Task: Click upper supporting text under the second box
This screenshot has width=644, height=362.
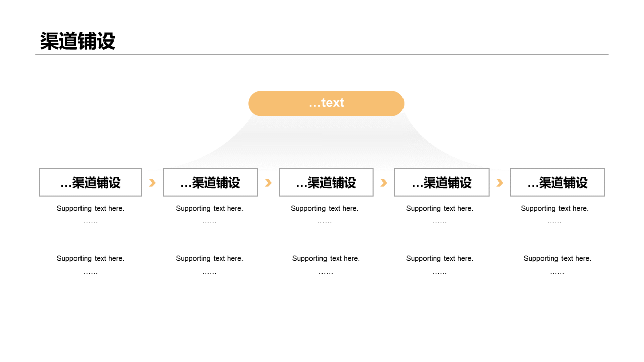Action: [209, 215]
